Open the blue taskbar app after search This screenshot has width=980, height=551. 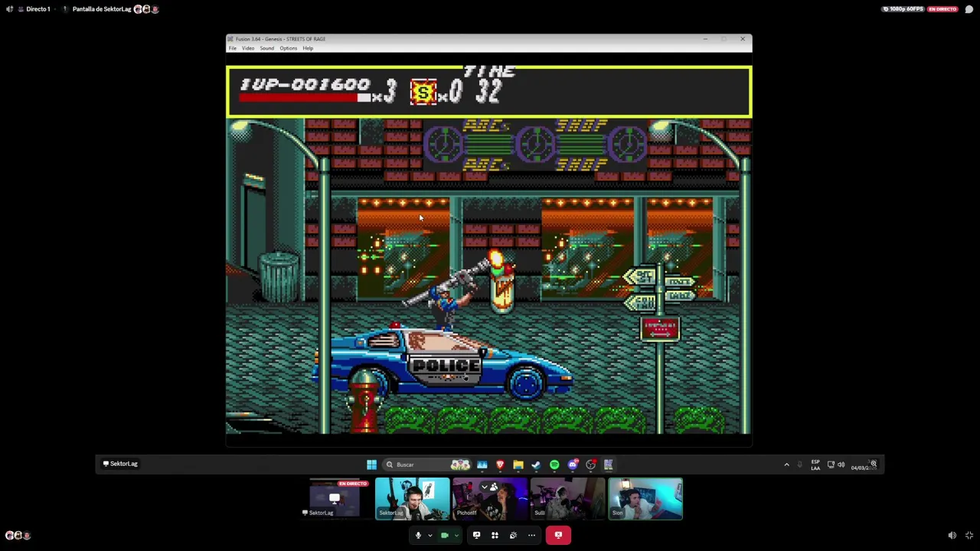coord(482,465)
